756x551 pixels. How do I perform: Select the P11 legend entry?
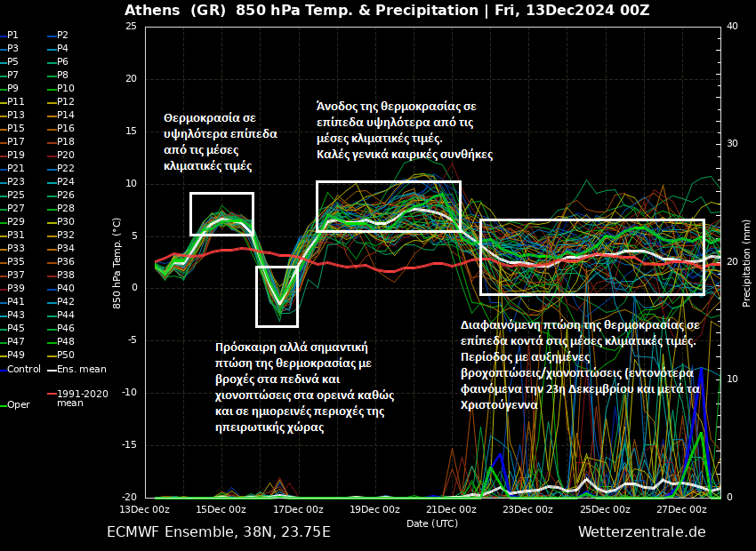point(12,101)
